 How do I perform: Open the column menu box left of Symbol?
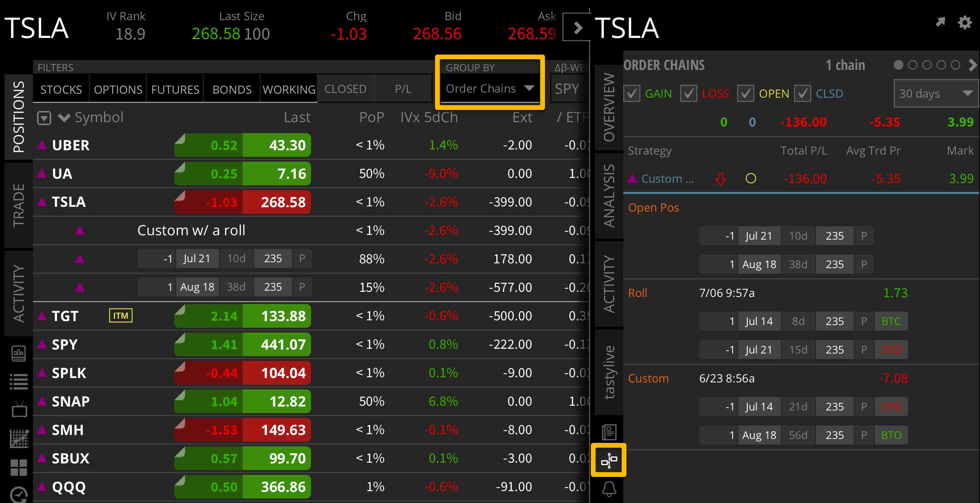(x=44, y=118)
